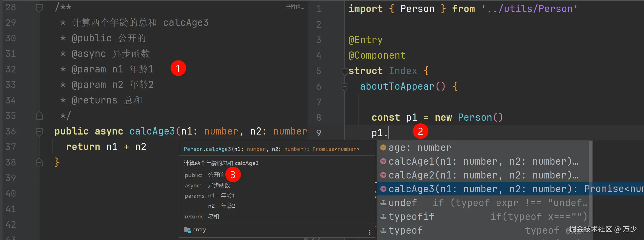Screen dimensions: 644x240
Task: Click the @Entry decorator
Action: 365,40
